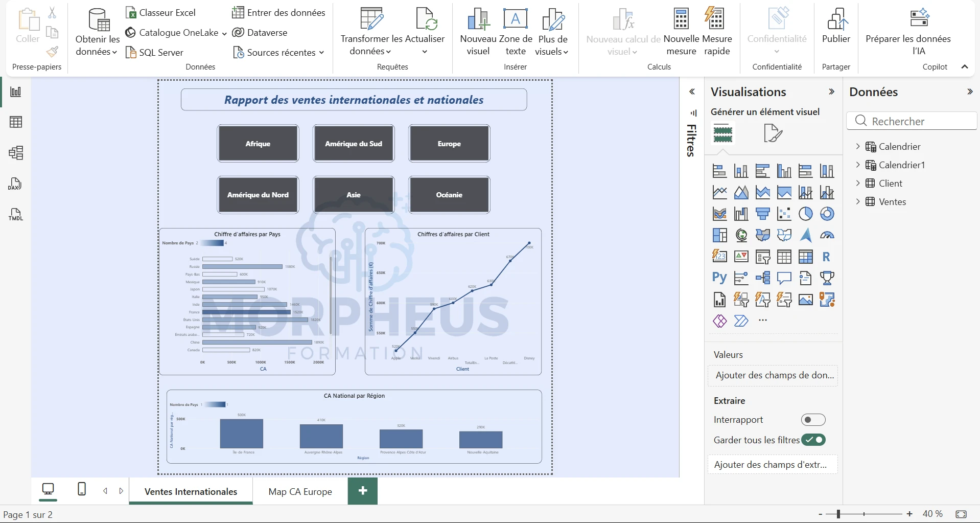This screenshot has height=523, width=980.
Task: Click Asie button in report
Action: 354,195
